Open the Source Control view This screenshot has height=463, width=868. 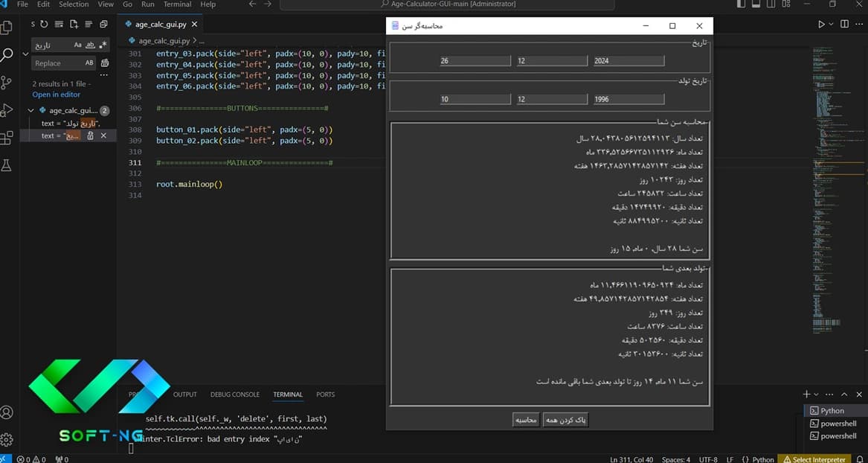7,83
